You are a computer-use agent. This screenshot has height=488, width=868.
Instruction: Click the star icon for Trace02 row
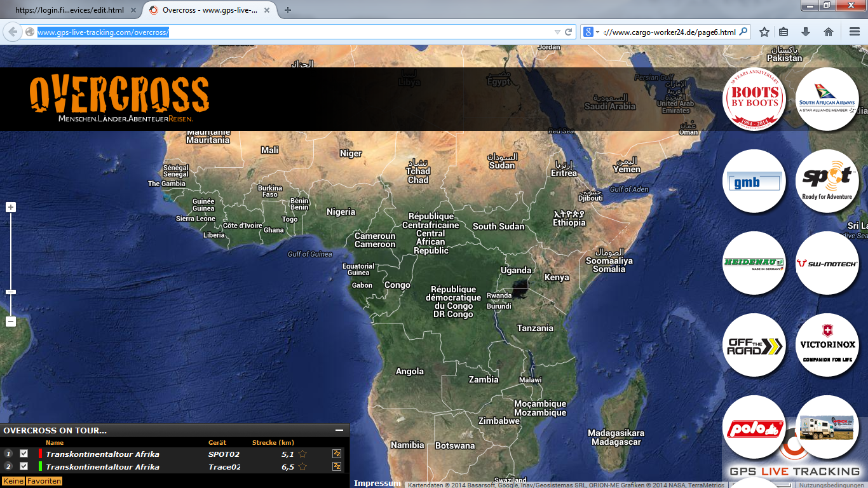pos(302,466)
